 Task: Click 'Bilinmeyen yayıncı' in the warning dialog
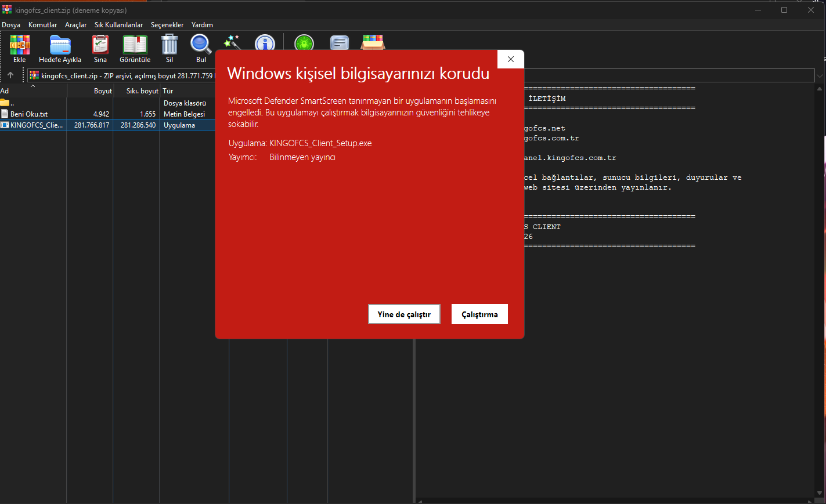[x=302, y=157]
